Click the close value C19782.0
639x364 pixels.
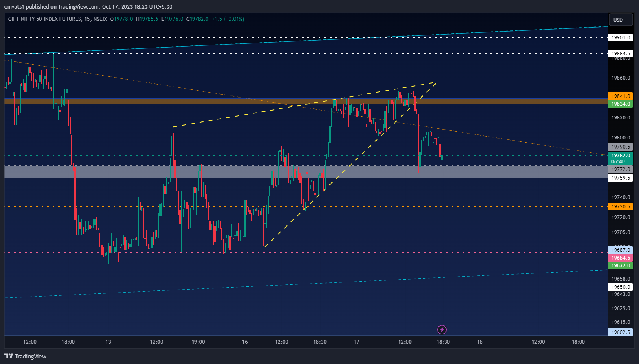(x=197, y=19)
